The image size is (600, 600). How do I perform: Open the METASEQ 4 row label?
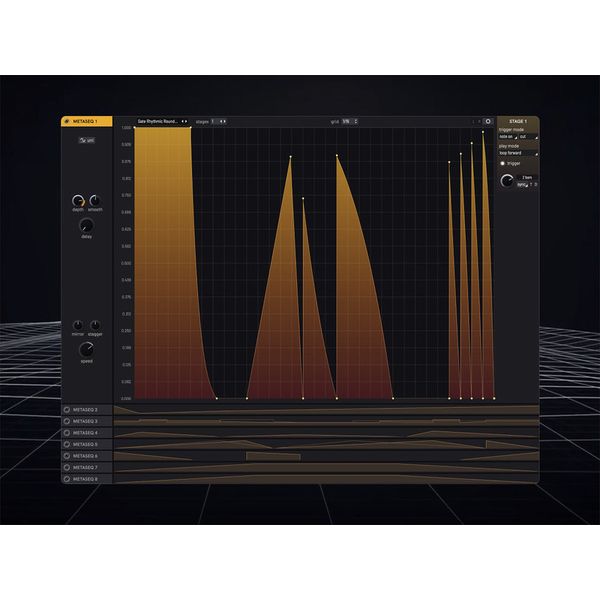(85, 433)
